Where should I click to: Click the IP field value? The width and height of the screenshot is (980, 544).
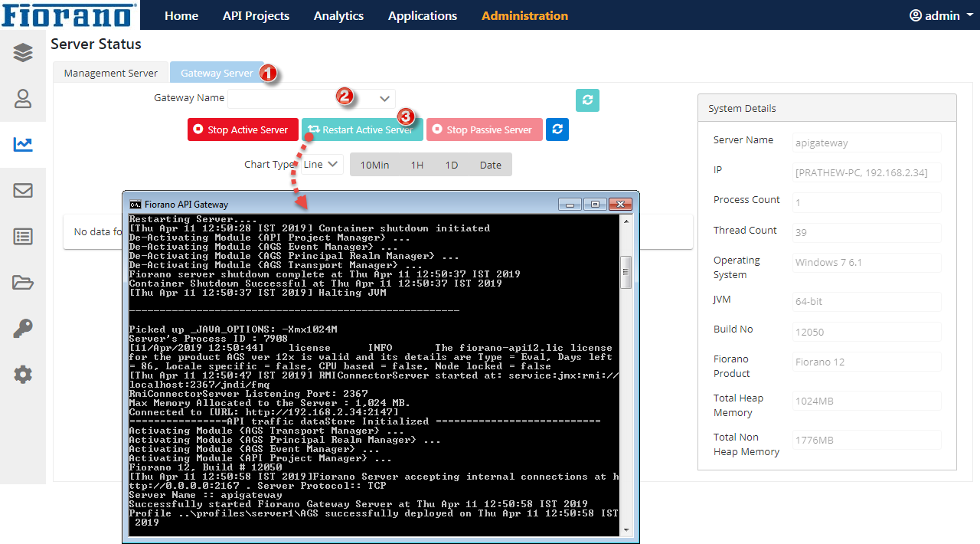pyautogui.click(x=867, y=172)
